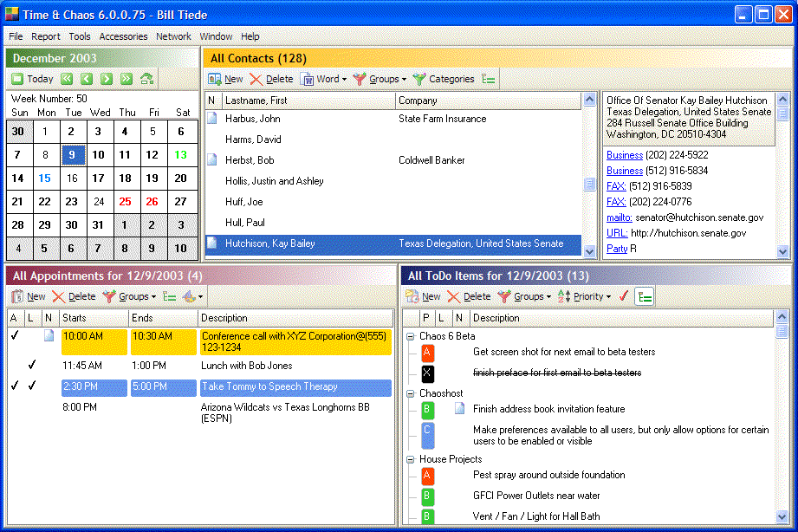Click the FAX link for (512) 916-5839
Screen dimensions: 798x532
[x=616, y=186]
